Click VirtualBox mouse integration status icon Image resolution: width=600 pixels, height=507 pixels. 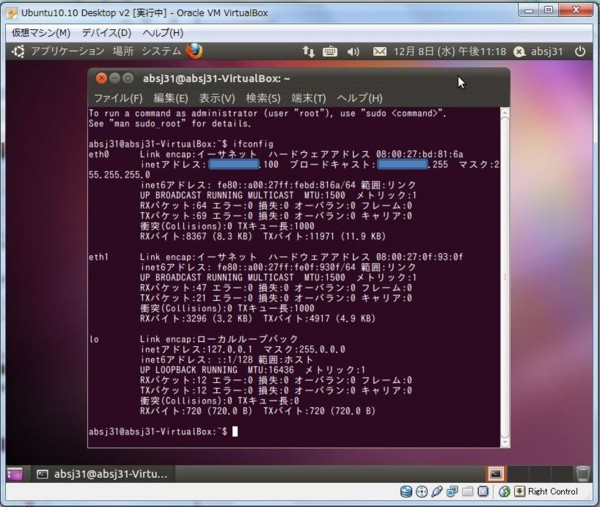point(504,492)
